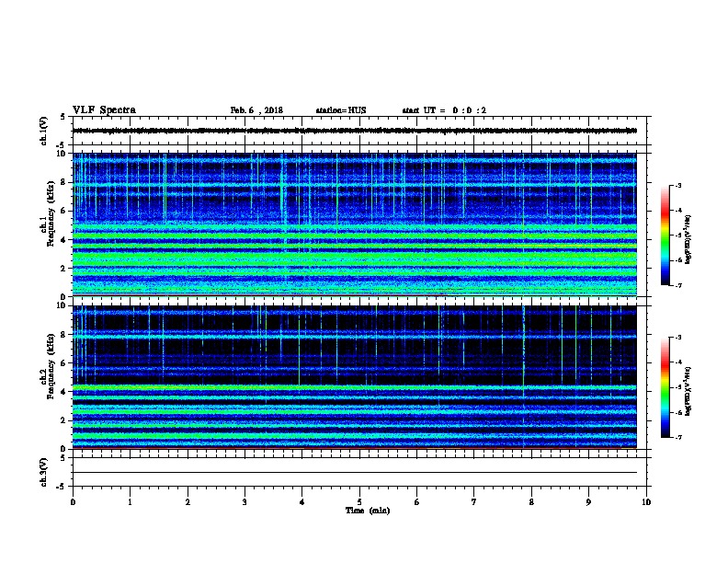The height and width of the screenshot is (563, 728).
Task: Click the '10' kHz tick of ch.2 spectrogram
Action: coord(62,305)
